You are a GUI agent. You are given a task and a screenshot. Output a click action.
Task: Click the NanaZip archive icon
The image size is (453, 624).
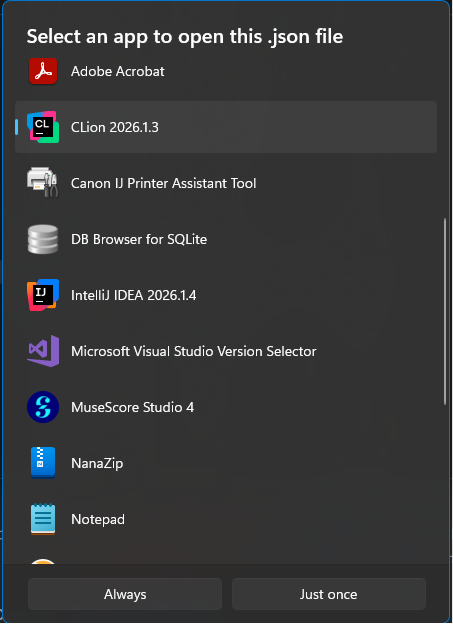click(x=43, y=463)
